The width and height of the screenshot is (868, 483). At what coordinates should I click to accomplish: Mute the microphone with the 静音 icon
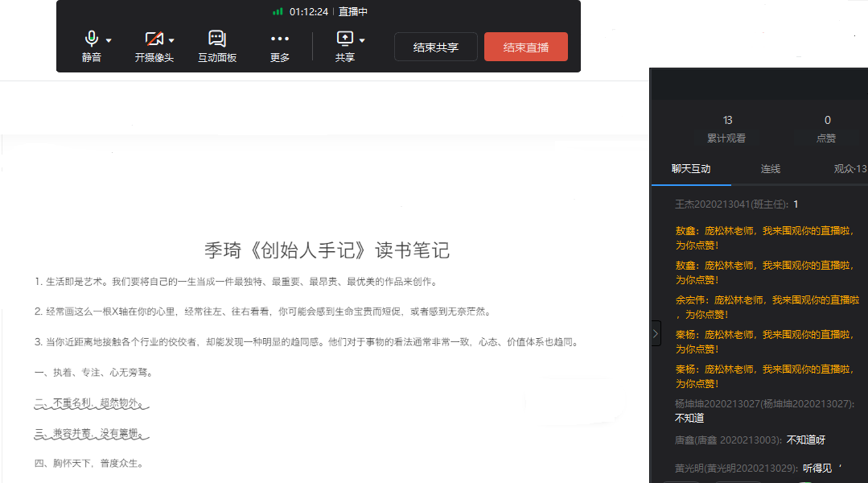tap(91, 39)
